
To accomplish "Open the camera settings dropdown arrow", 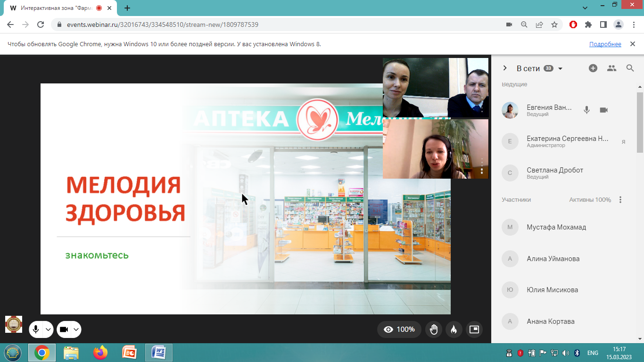I will pos(76,329).
